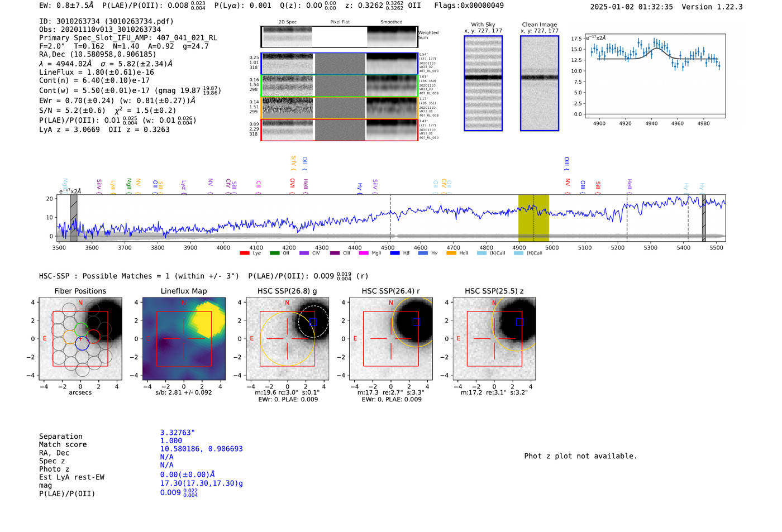Click the separation value 3.32763"

click(x=177, y=433)
